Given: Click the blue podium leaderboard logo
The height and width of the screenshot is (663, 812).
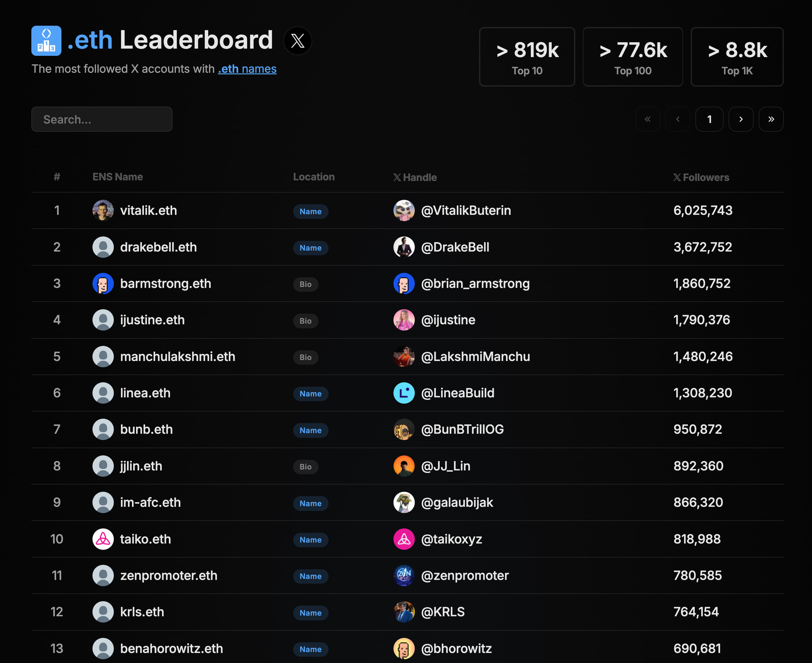Looking at the screenshot, I should (46, 41).
